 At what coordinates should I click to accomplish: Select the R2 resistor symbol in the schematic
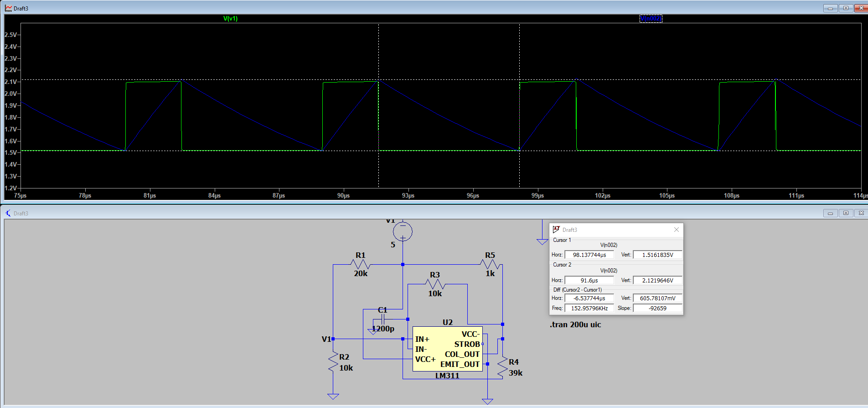[333, 362]
